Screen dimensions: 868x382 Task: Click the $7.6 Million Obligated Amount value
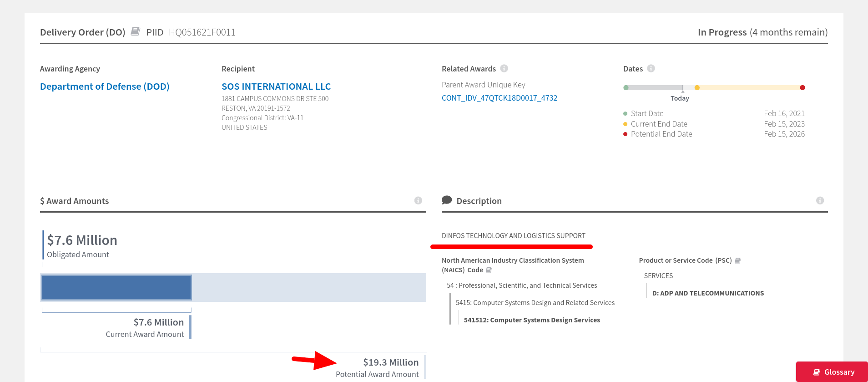point(82,240)
